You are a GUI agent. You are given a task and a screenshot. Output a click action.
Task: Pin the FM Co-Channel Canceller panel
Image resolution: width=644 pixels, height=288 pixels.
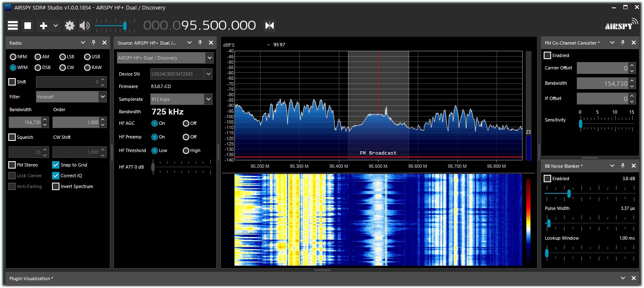click(623, 43)
